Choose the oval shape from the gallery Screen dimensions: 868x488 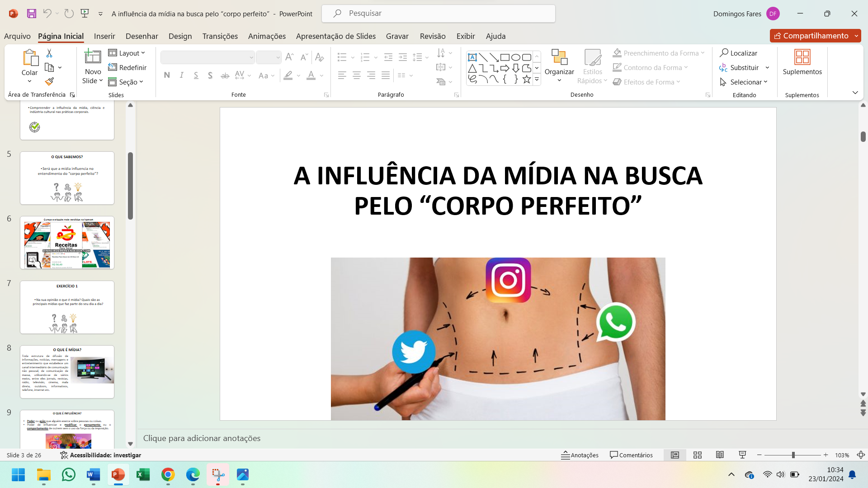pos(516,57)
